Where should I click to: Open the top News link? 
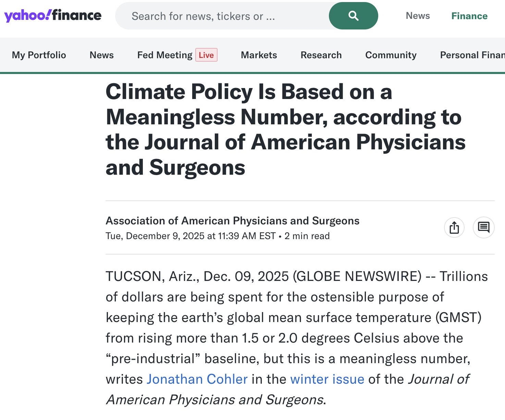(418, 16)
